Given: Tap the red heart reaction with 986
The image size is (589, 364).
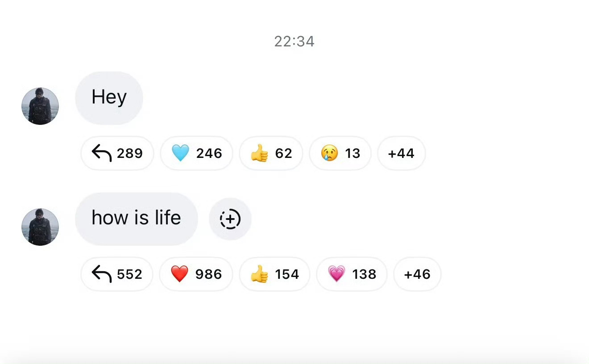Looking at the screenshot, I should pyautogui.click(x=196, y=274).
